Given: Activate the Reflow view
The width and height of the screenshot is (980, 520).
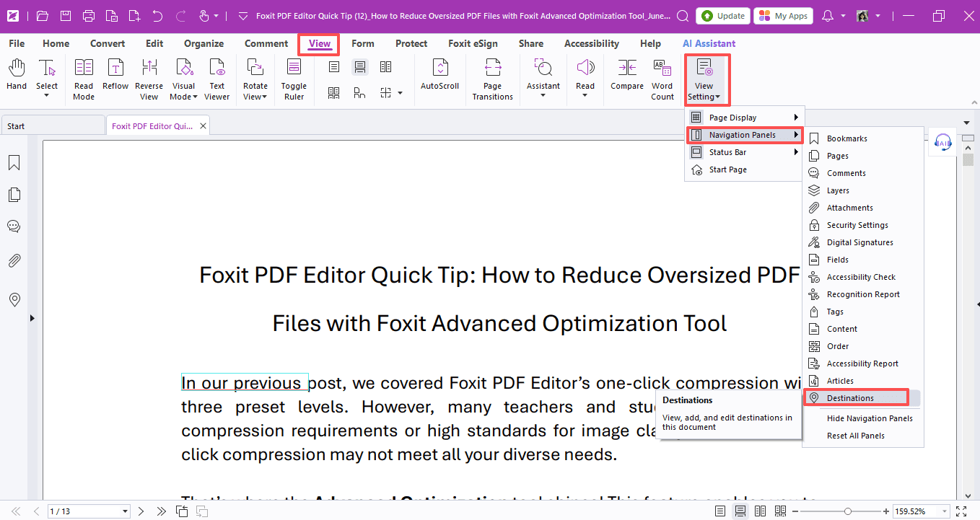Looking at the screenshot, I should [115, 75].
